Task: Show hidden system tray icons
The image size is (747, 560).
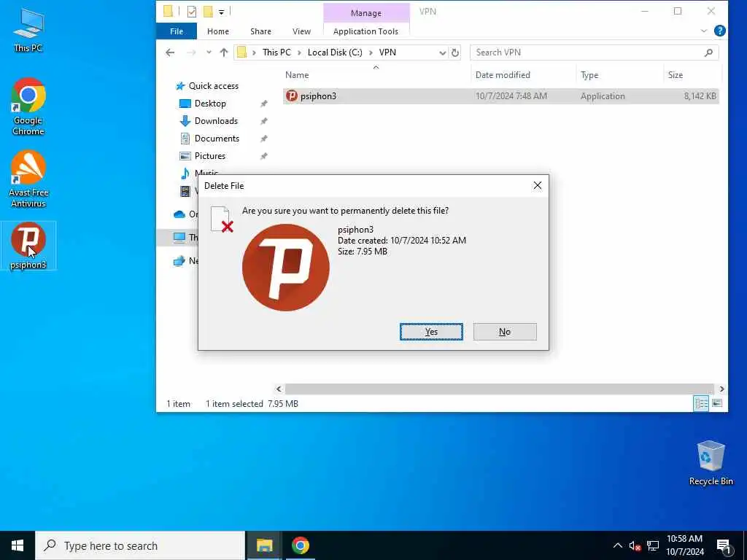Action: [617, 545]
